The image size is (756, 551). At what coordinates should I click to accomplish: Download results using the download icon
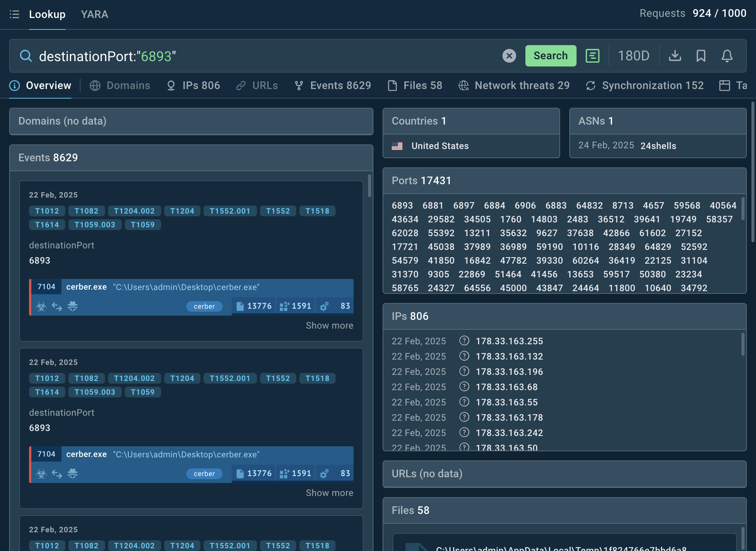coord(675,56)
